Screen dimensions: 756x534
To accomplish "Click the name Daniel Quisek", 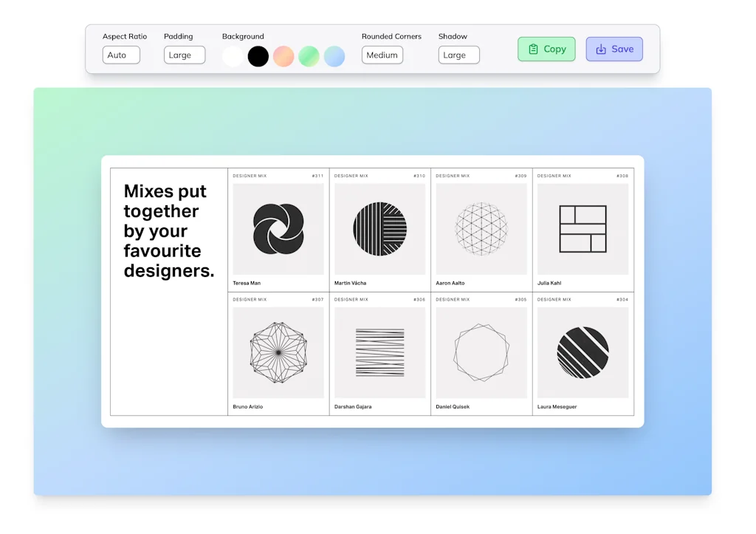I will [453, 407].
